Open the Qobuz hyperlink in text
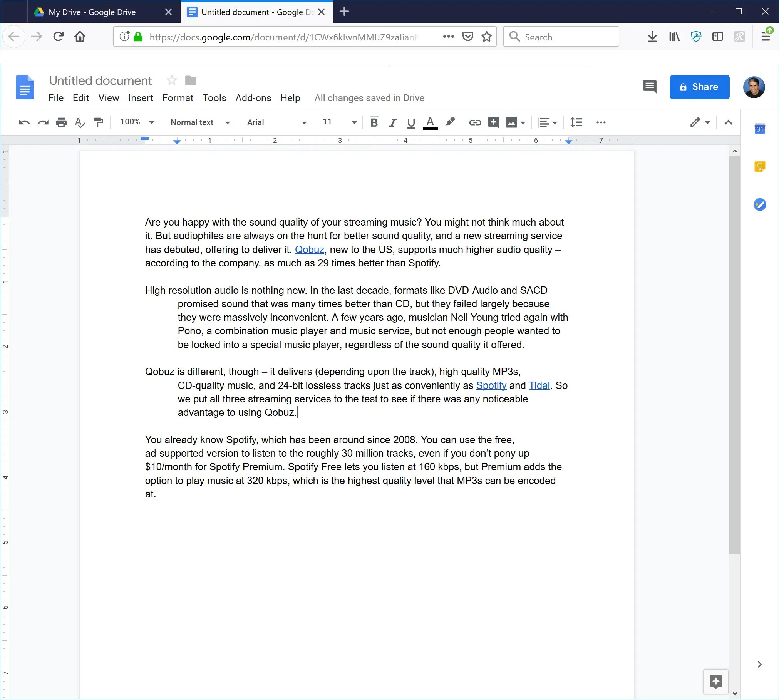Image resolution: width=779 pixels, height=700 pixels. click(309, 250)
